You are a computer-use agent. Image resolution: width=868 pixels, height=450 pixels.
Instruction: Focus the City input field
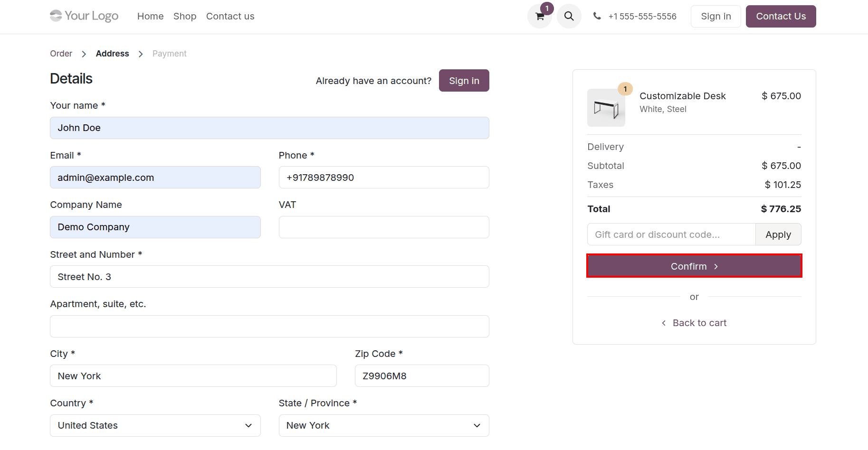click(x=193, y=376)
